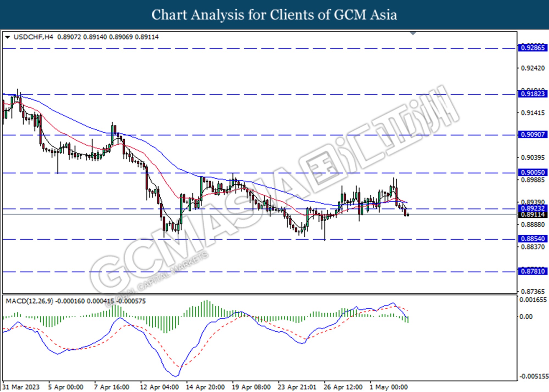Screen dimensions: 549x392
Task: Click the 0.92420 axis value
Action: (x=533, y=68)
